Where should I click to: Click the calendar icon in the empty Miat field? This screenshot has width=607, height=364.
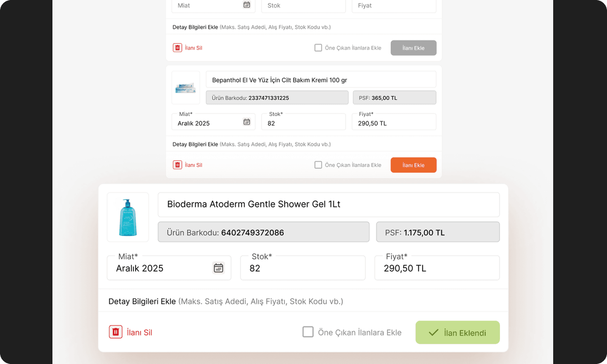tap(246, 4)
